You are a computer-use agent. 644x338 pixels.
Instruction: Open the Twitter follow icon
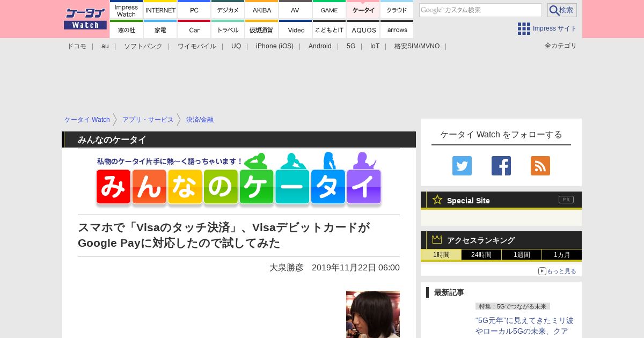(x=462, y=166)
